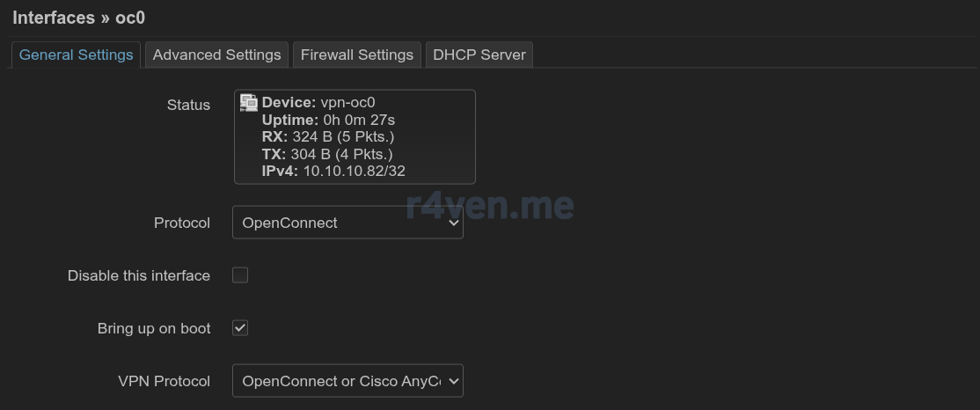Click the Bring up on boot label
The image size is (980, 410).
(x=154, y=328)
